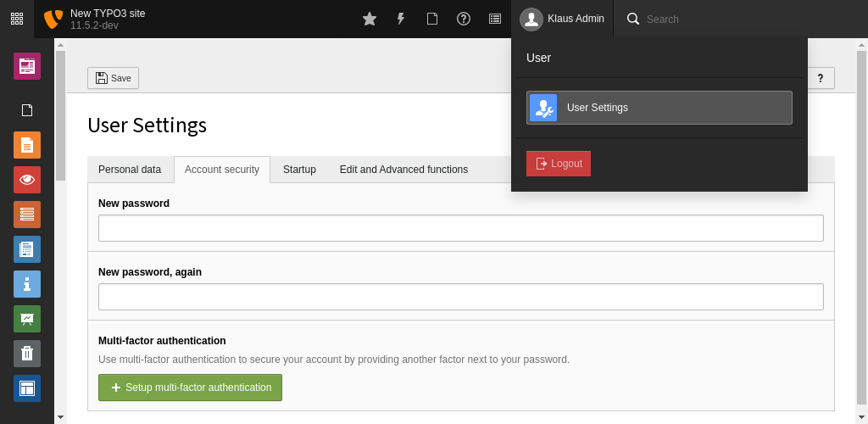Toggle the module menu grid icon
Screen dimensions: 868x424
[17, 19]
